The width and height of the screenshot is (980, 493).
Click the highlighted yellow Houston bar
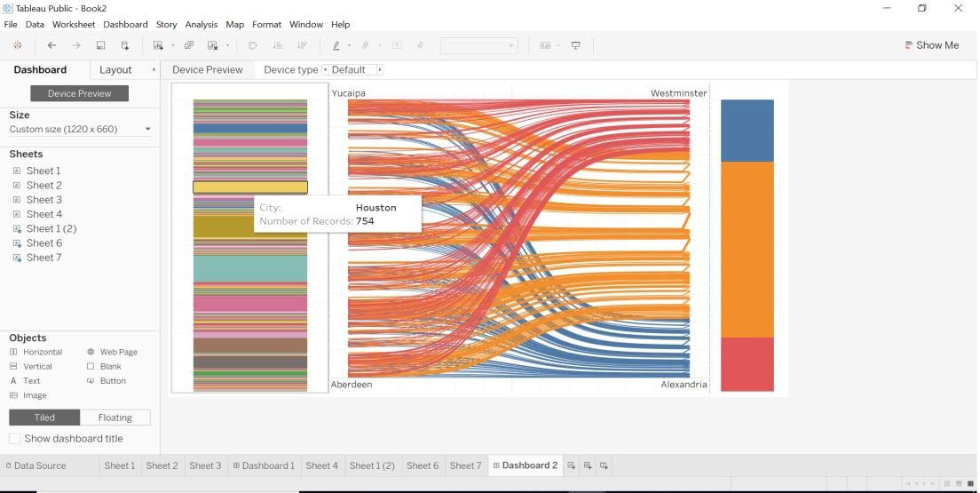point(250,187)
